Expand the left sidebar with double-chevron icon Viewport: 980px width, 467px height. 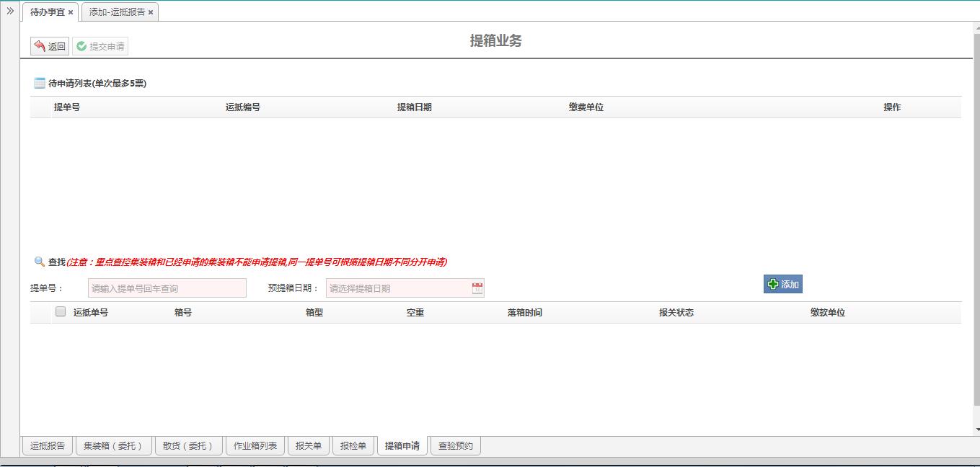click(x=10, y=11)
